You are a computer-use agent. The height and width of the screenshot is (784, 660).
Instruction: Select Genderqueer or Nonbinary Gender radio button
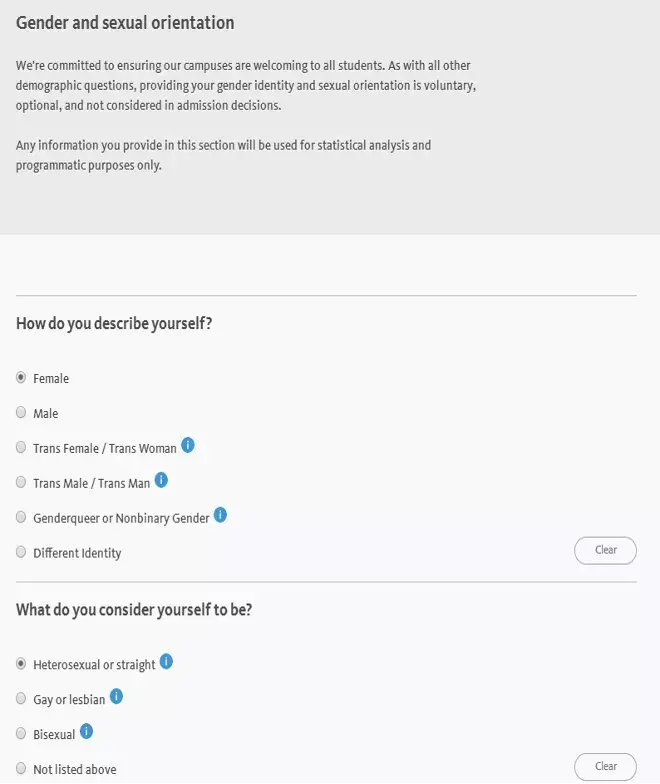click(x=21, y=518)
